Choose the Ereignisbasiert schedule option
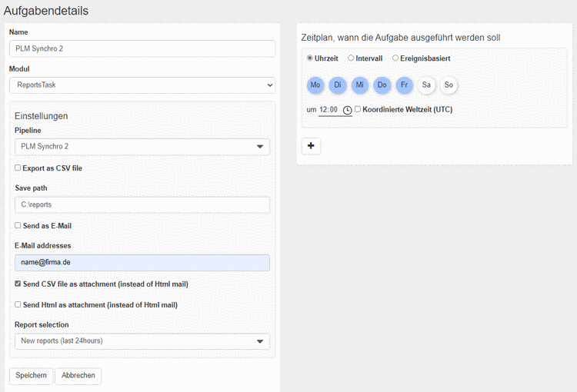 pyautogui.click(x=396, y=58)
